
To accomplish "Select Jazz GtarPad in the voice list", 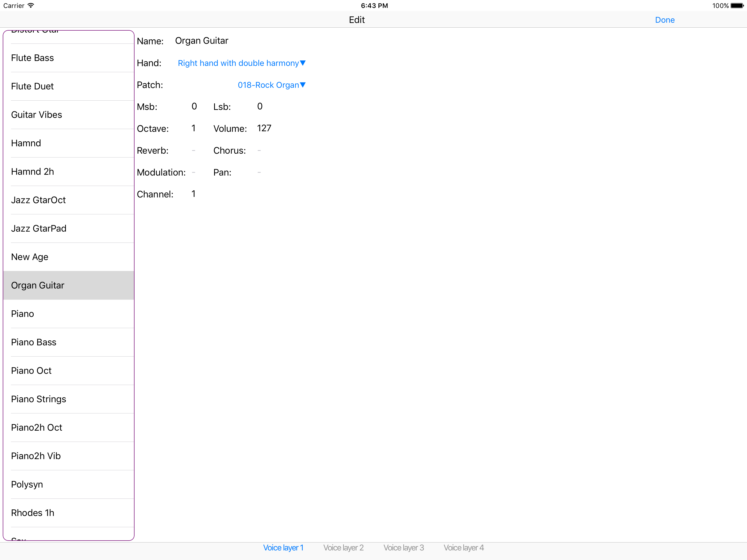I will (x=69, y=229).
